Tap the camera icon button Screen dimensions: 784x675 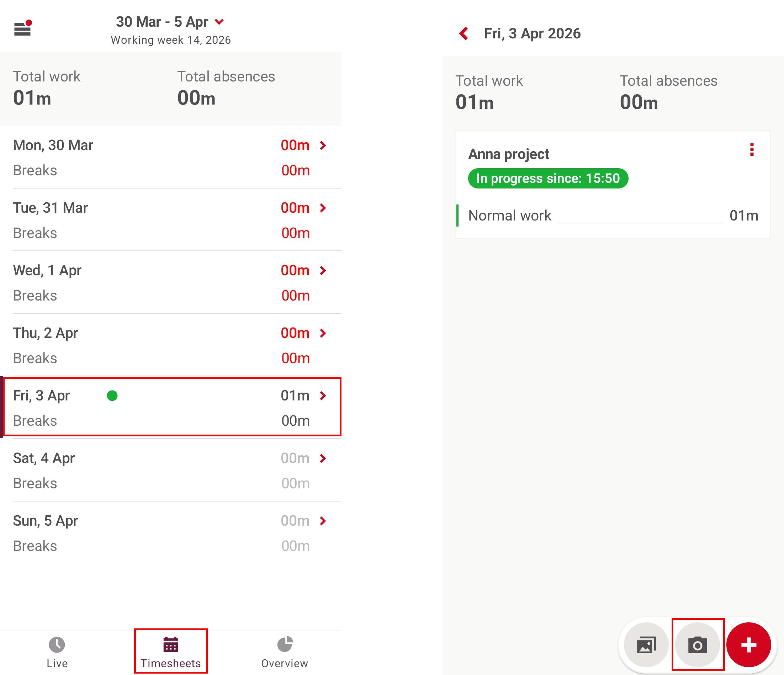coord(697,645)
